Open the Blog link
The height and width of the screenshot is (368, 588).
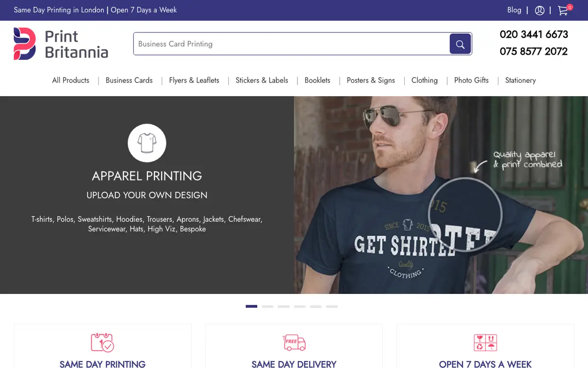click(x=514, y=10)
